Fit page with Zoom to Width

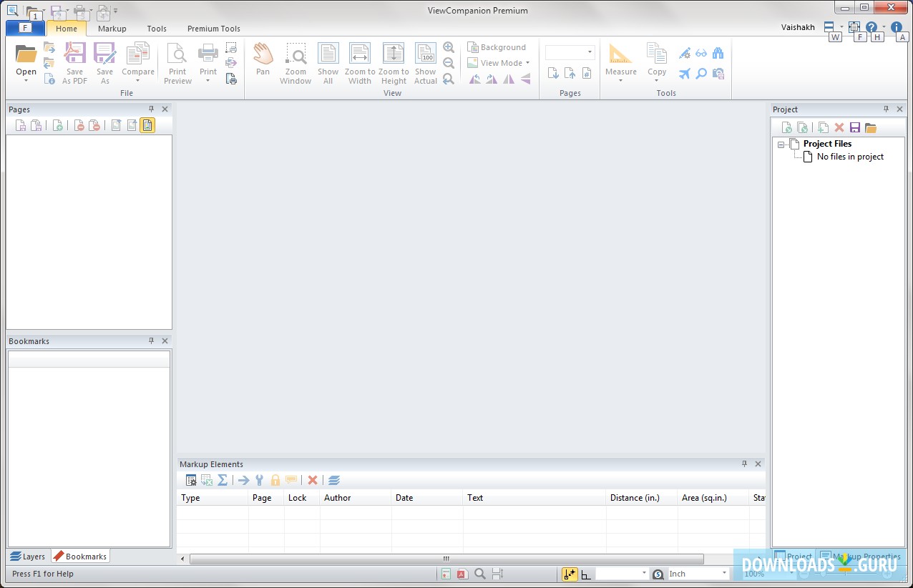point(360,64)
